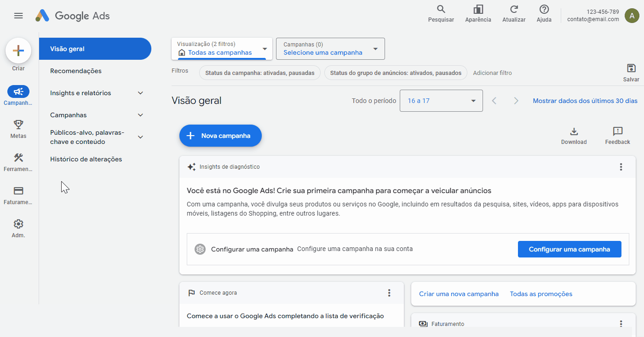Viewport: 644px width, 337px height.
Task: Click the Criar plus button
Action: [x=18, y=51]
